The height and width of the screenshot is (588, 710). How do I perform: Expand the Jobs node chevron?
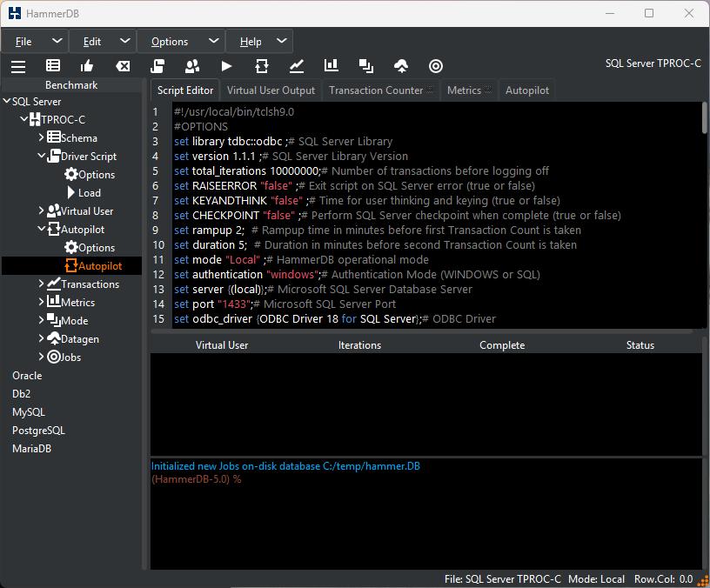coord(42,357)
